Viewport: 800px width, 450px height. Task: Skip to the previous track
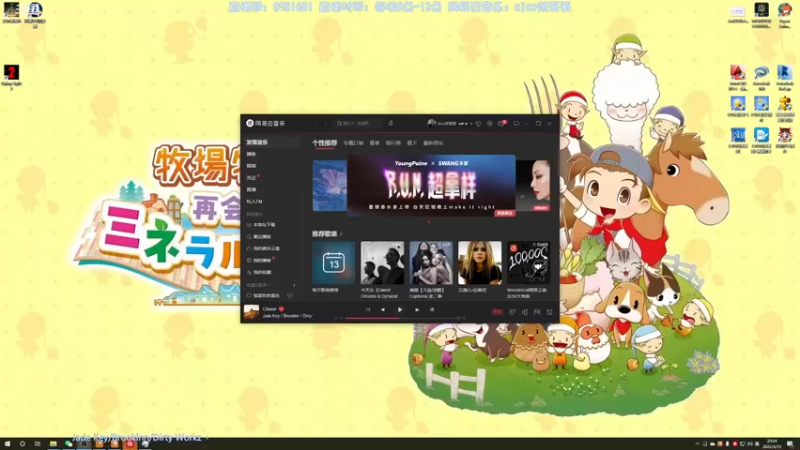coord(383,310)
